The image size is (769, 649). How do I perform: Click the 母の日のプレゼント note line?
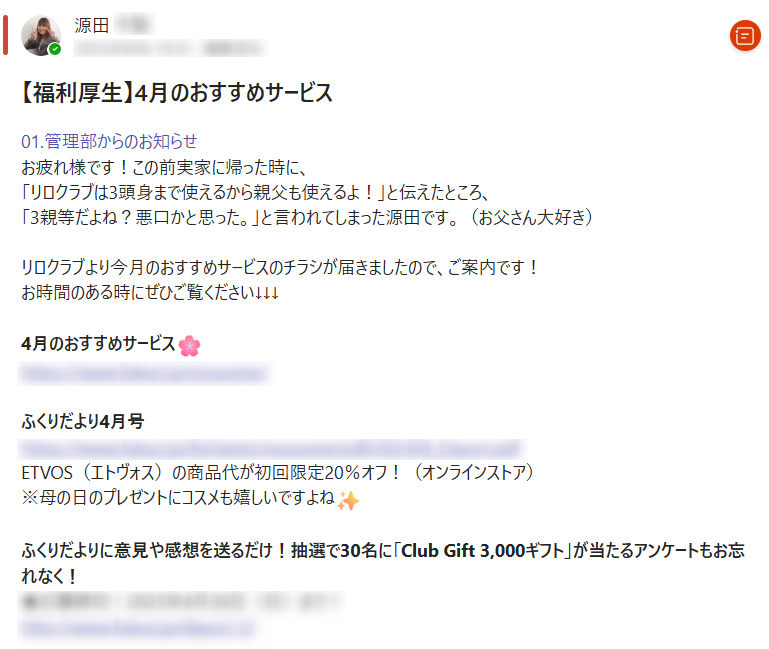pyautogui.click(x=178, y=498)
